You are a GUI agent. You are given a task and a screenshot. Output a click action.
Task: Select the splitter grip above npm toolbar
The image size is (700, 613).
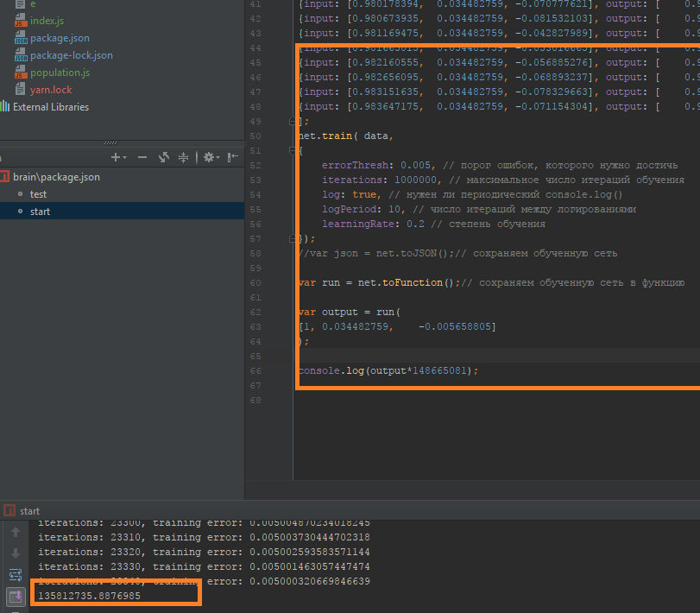tap(110, 142)
